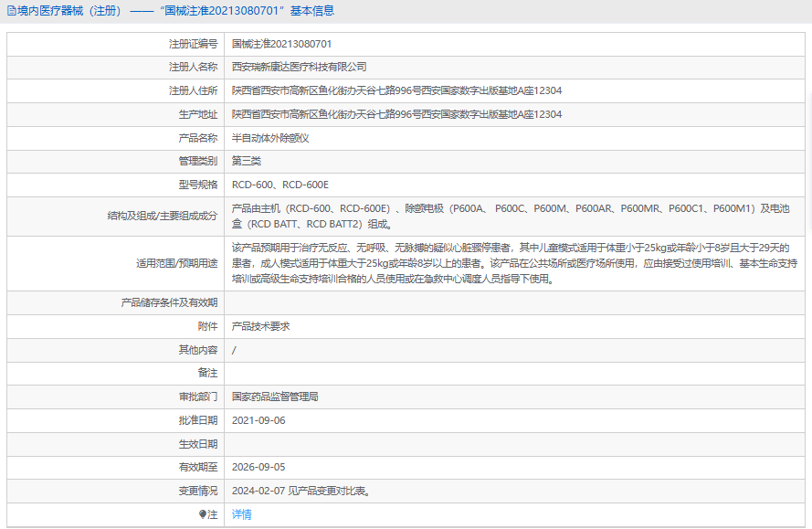
Task: Click the 其他内容 label
Action: click(198, 350)
